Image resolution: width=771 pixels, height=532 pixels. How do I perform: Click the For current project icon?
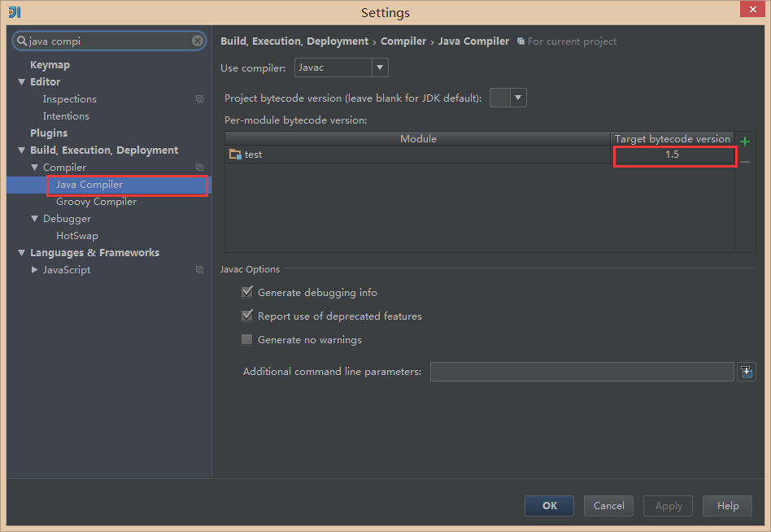click(x=521, y=41)
